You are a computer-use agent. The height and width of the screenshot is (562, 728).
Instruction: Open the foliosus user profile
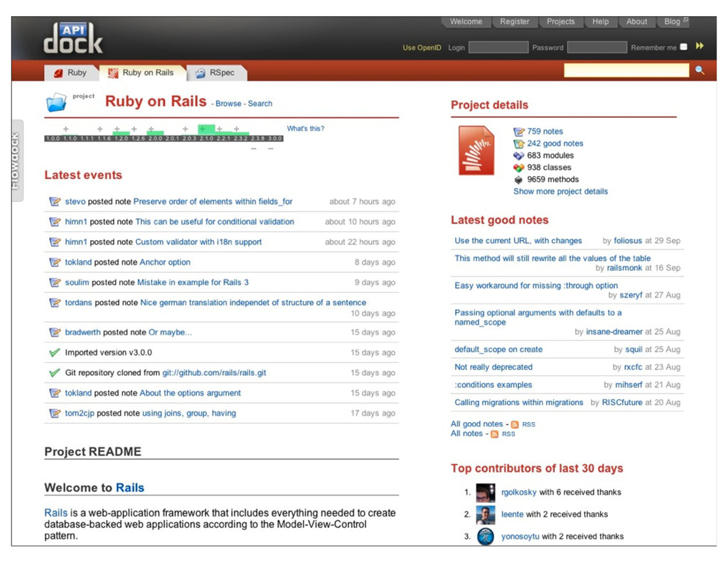[x=628, y=241]
